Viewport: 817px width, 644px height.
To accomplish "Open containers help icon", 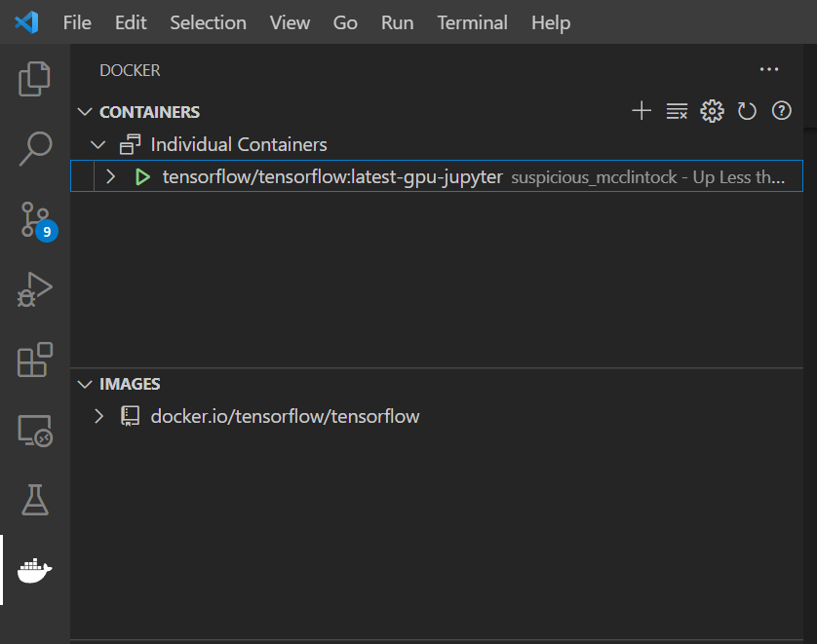I will pos(782,111).
